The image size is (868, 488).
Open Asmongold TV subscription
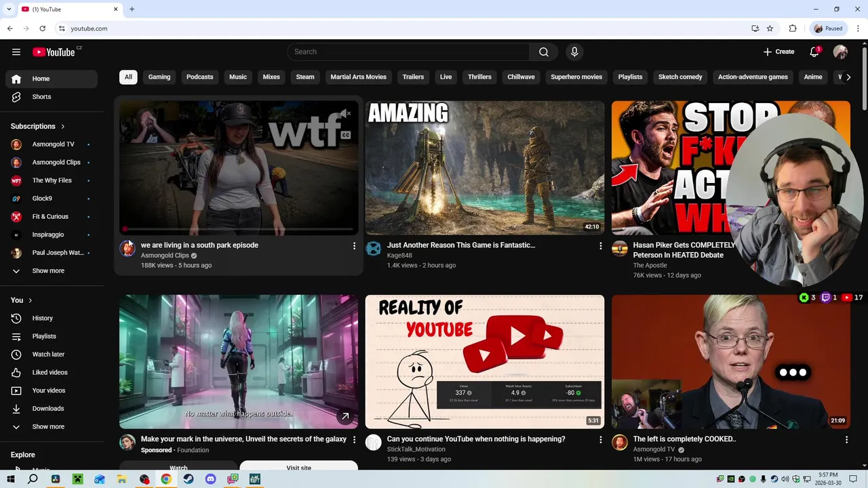[52, 144]
